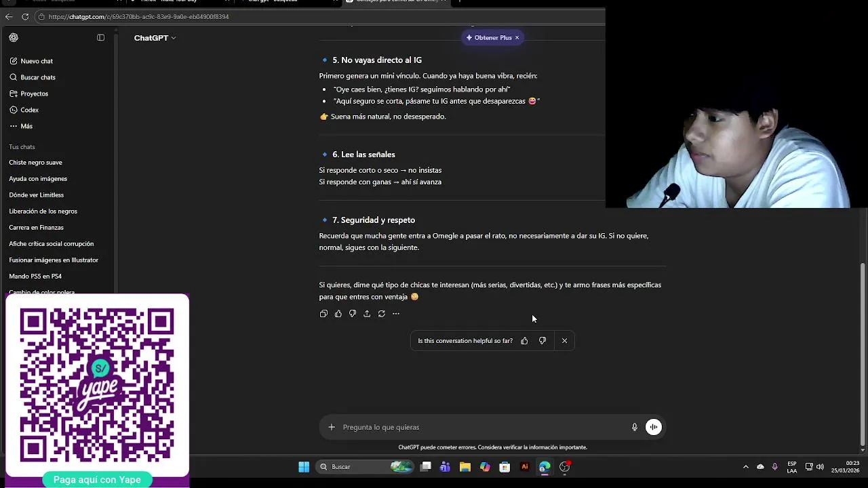
Task: Open Microsoft Teams from taskbar
Action: [x=445, y=466]
